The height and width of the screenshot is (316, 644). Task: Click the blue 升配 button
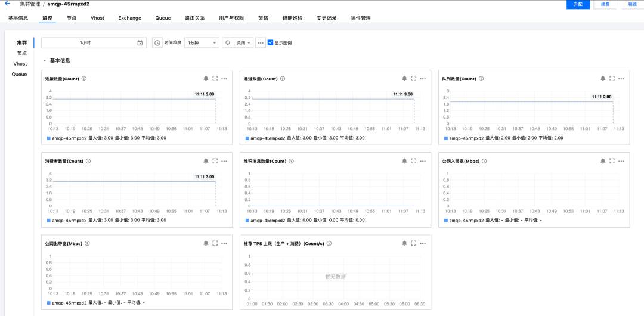coord(578,4)
